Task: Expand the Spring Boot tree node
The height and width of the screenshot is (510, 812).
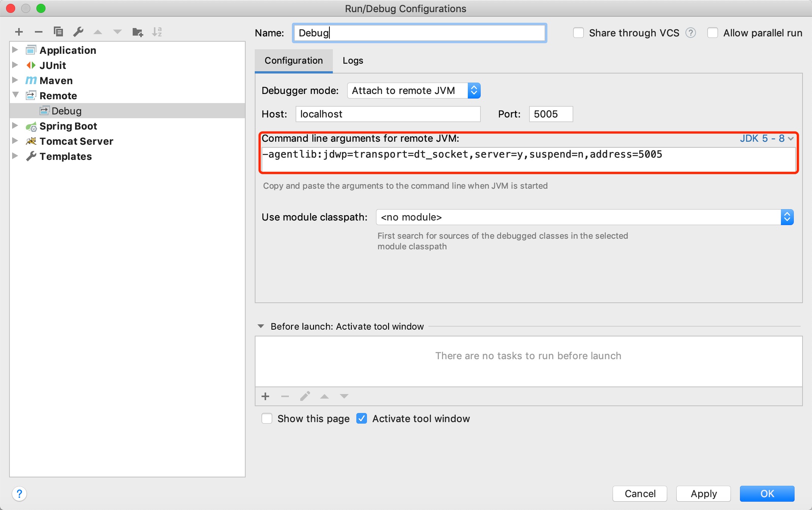Action: click(x=15, y=126)
